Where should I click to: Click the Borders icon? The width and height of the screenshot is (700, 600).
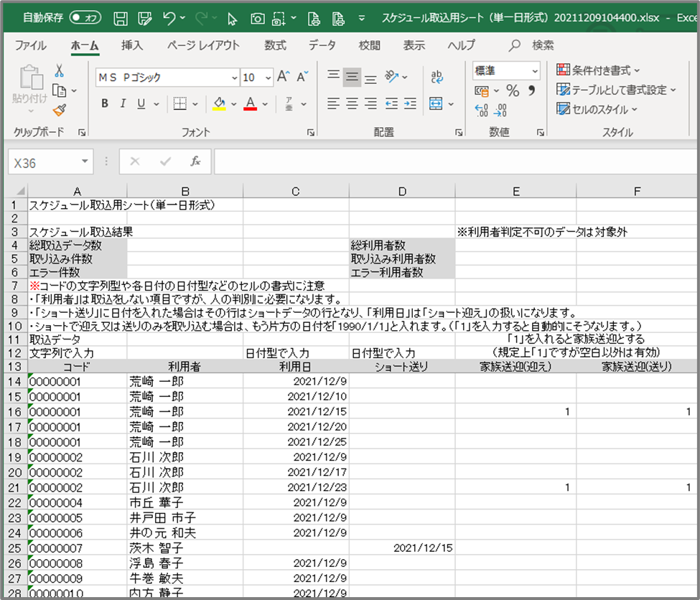click(180, 103)
